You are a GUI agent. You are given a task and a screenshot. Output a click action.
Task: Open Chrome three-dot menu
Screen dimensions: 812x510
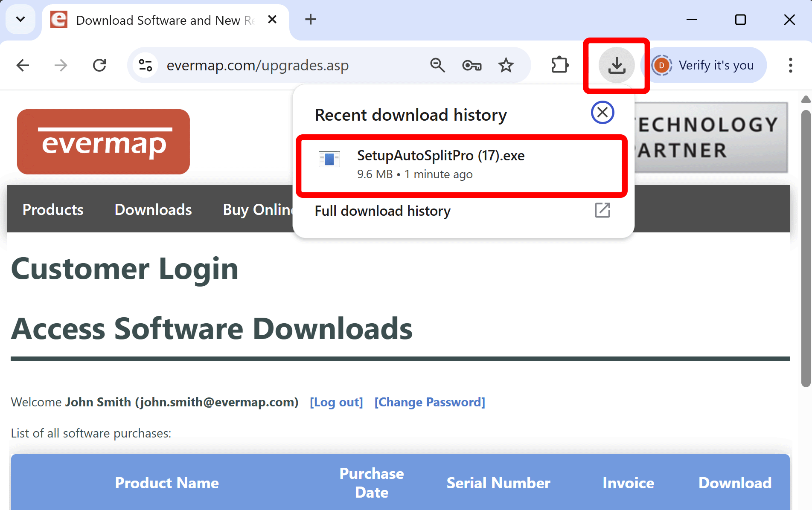click(x=790, y=66)
